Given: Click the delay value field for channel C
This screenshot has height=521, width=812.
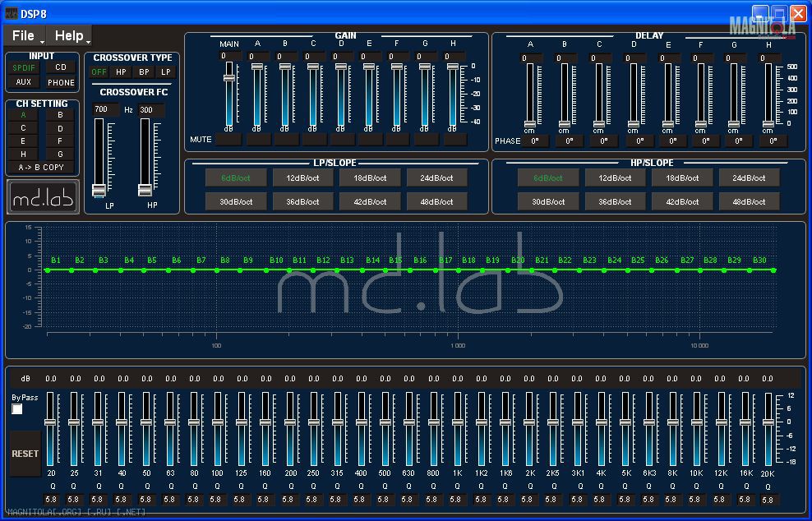Looking at the screenshot, I should pyautogui.click(x=600, y=58).
